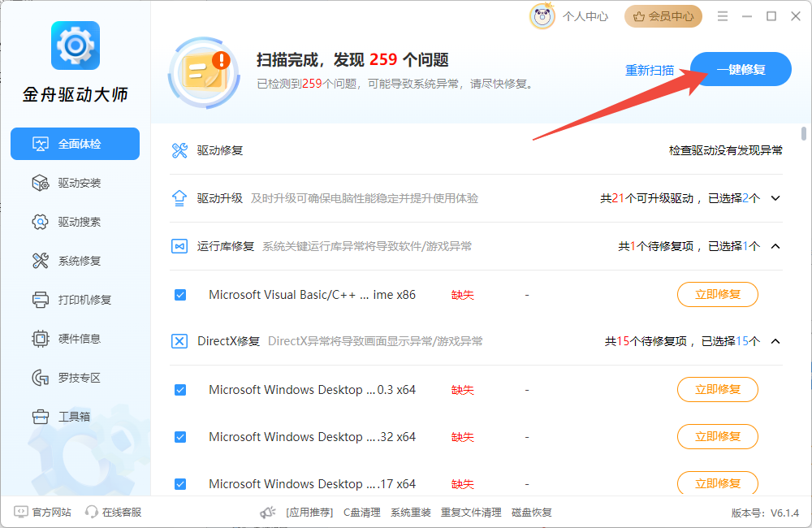Open the 会员中心 button
This screenshot has height=528, width=812.
tap(663, 16)
